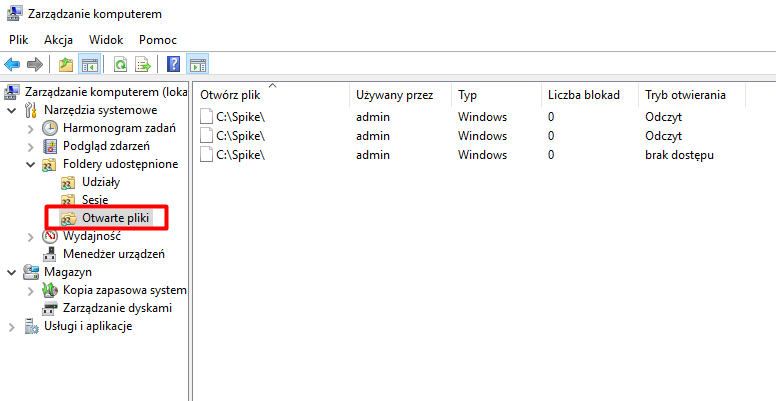Collapse the Narzędzia systemowe node
This screenshot has height=401, width=776.
coord(12,110)
